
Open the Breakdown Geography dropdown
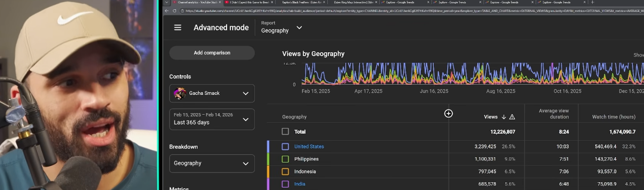click(212, 163)
